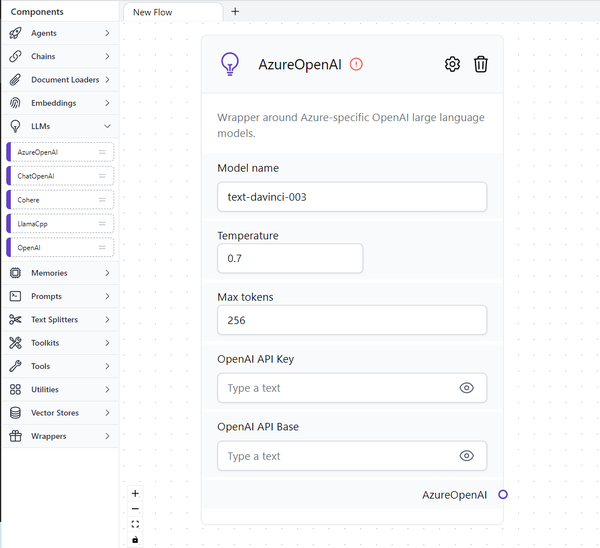Select the ChatOpenAI component
The height and width of the screenshot is (548, 600).
pyautogui.click(x=60, y=176)
